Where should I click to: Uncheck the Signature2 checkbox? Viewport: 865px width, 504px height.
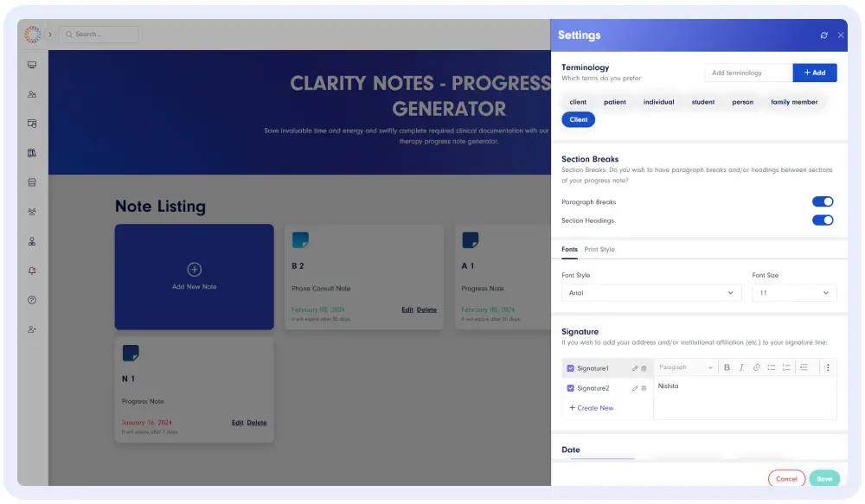(570, 388)
